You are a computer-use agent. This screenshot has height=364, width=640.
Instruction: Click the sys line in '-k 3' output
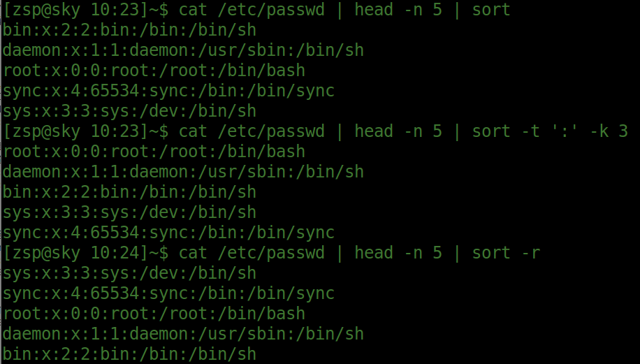[x=129, y=212]
